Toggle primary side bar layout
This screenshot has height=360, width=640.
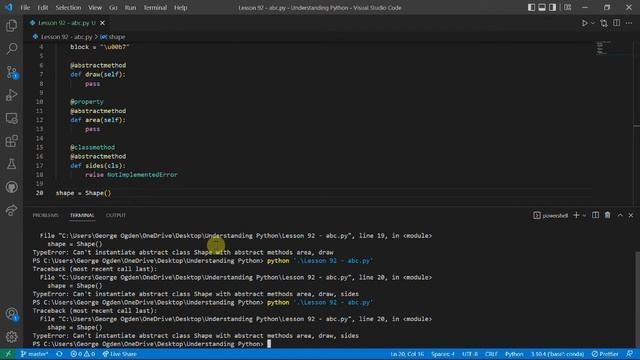tap(531, 7)
